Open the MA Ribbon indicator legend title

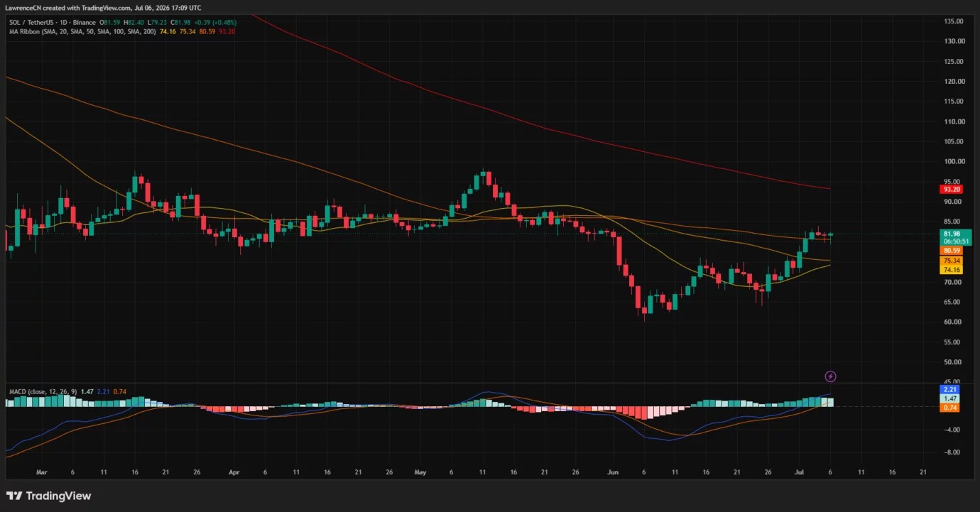82,32
